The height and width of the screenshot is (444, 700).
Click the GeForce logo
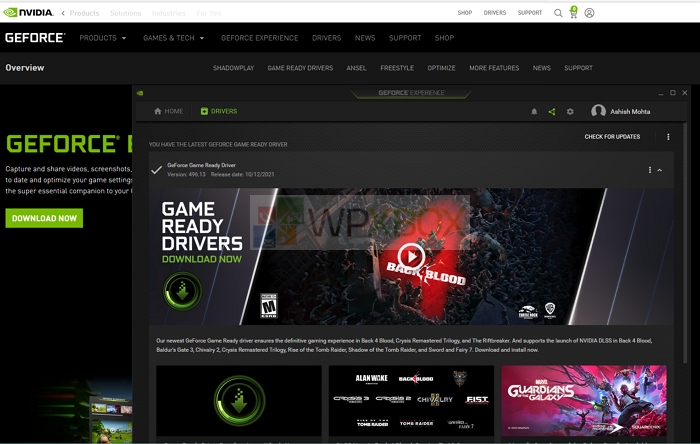[x=35, y=38]
